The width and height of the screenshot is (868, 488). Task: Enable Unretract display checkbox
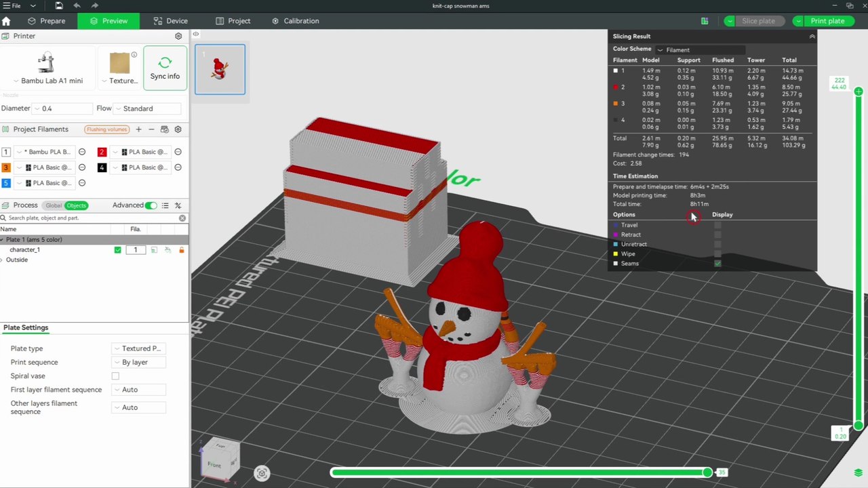pos(717,244)
